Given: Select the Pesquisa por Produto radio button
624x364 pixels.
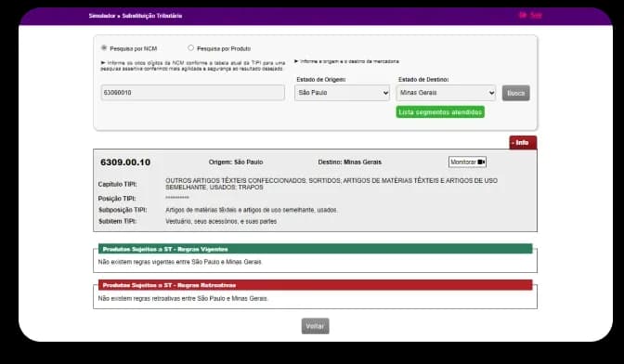Looking at the screenshot, I should [x=190, y=47].
